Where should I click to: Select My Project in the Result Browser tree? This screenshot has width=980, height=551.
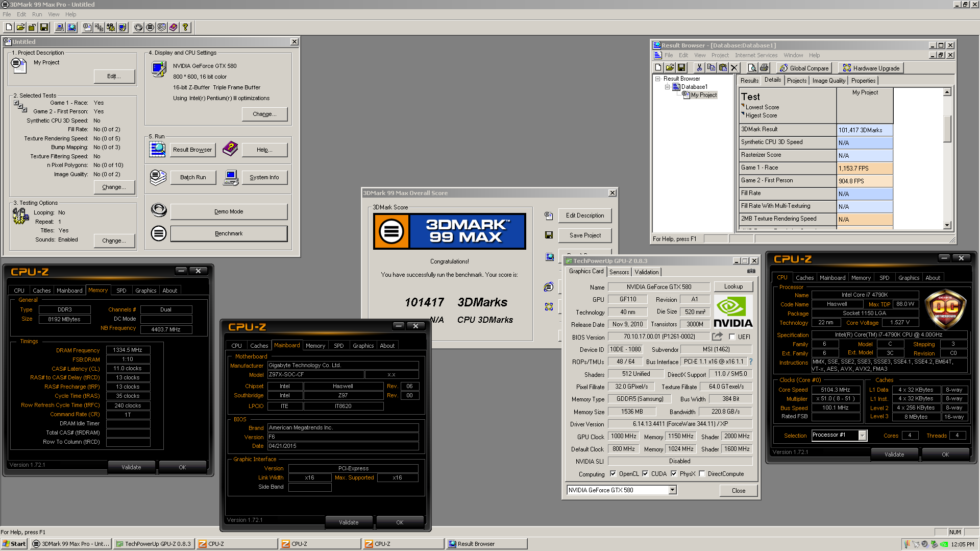click(704, 95)
